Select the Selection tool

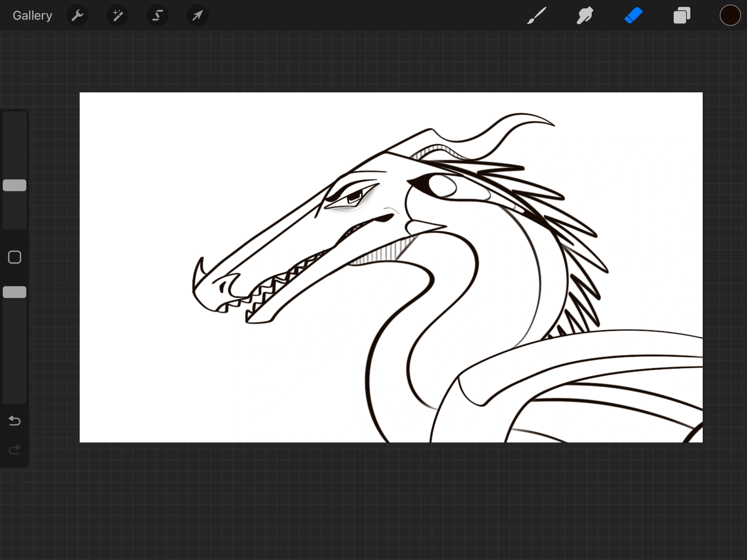(157, 15)
